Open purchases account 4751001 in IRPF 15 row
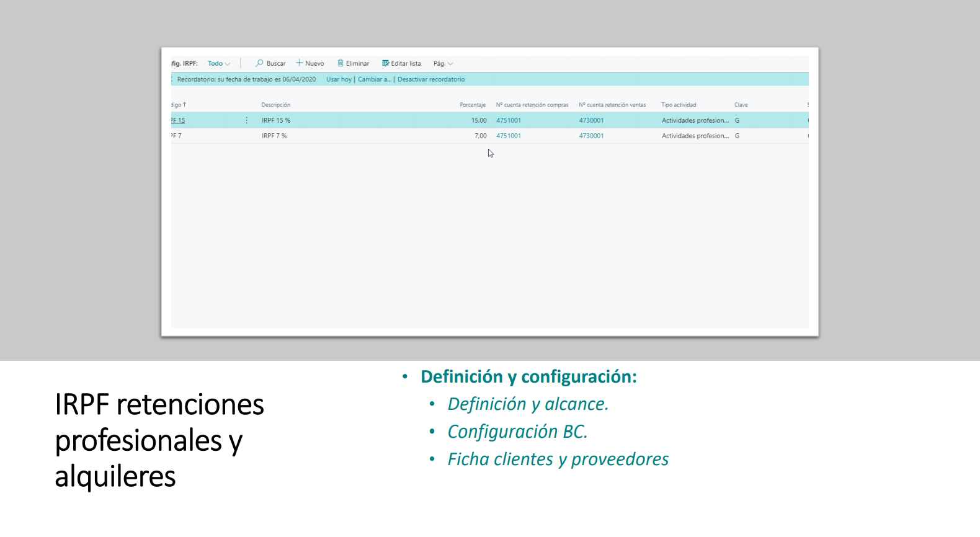 [509, 120]
